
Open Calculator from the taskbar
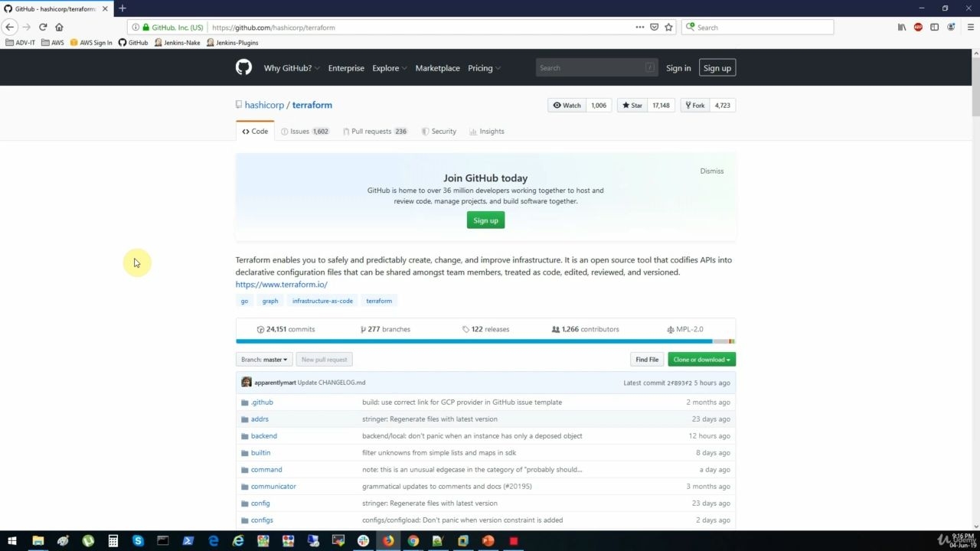click(113, 540)
